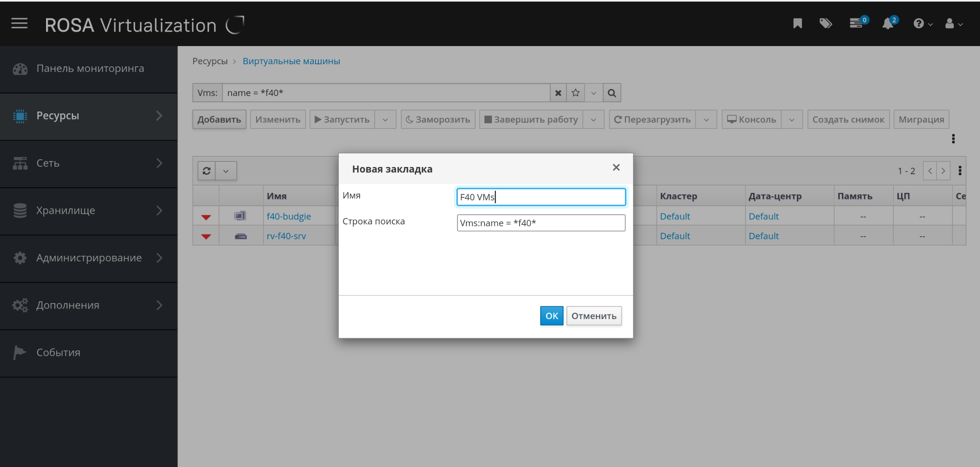Open the tasks list icon

click(856, 24)
